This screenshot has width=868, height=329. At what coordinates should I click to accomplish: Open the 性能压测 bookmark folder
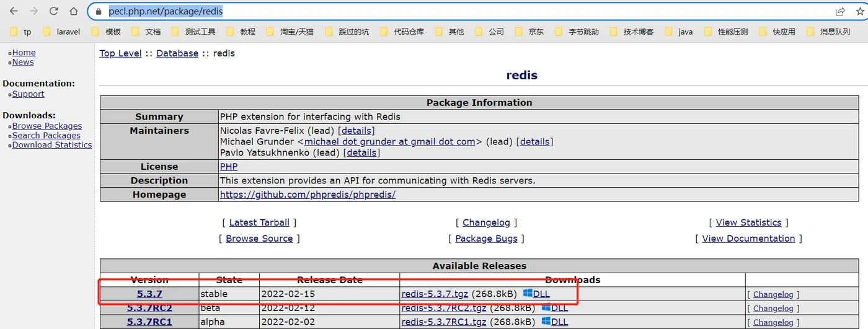coord(725,32)
